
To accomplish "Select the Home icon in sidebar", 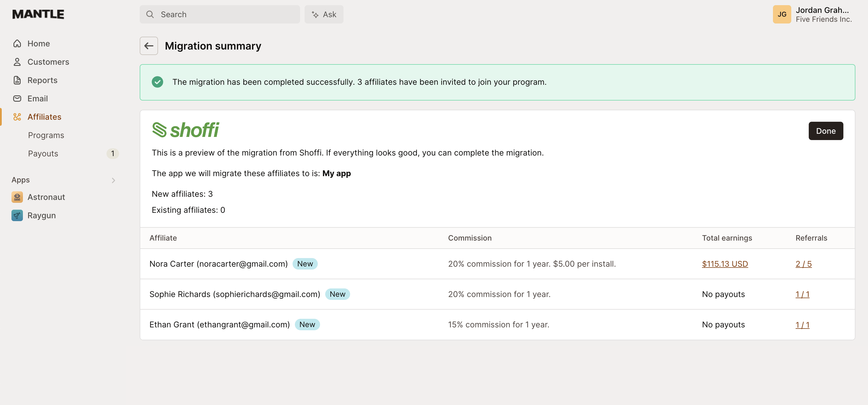I will 17,43.
